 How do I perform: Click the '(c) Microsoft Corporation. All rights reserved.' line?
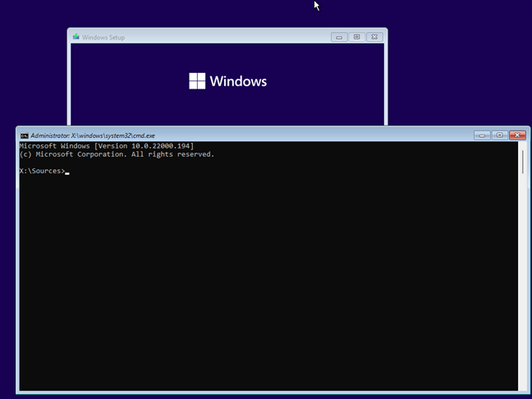117,154
